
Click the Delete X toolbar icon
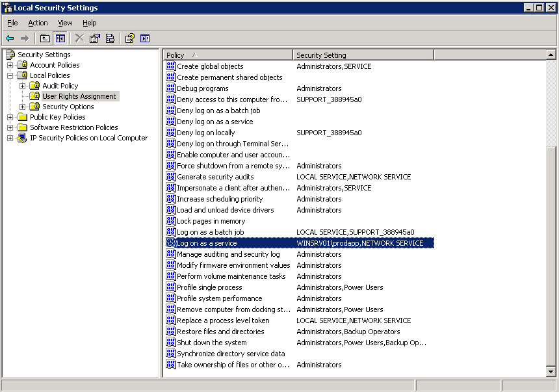(x=79, y=38)
